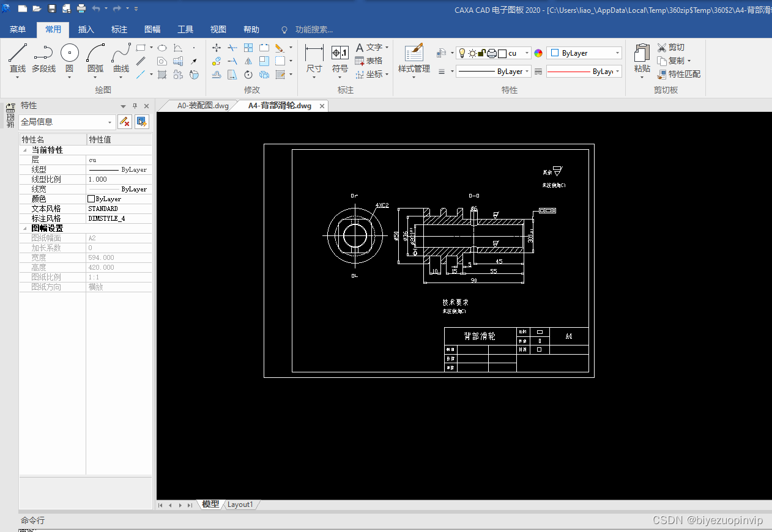Image resolution: width=772 pixels, height=532 pixels.
Task: Click the mirror tool in 修改 group
Action: 248,61
